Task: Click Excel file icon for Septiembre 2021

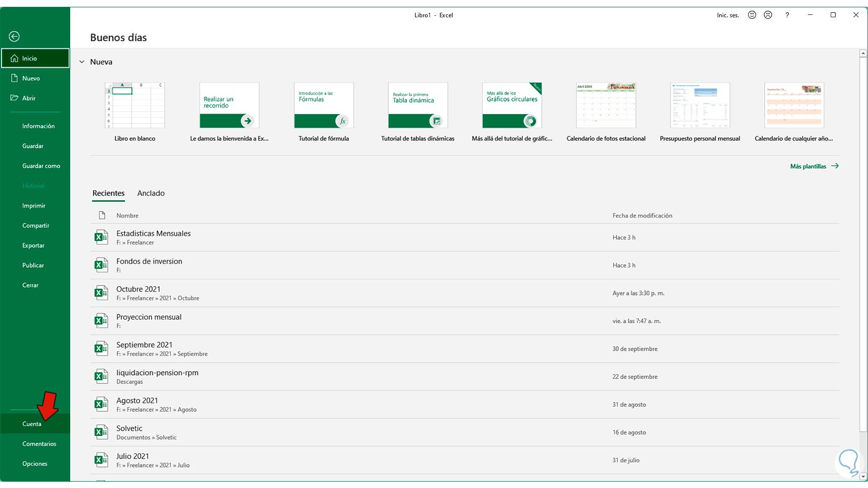Action: click(x=101, y=349)
